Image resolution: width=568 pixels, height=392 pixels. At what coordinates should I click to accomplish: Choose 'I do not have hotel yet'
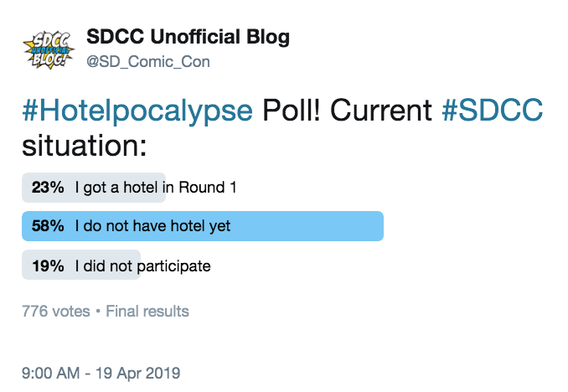click(152, 226)
